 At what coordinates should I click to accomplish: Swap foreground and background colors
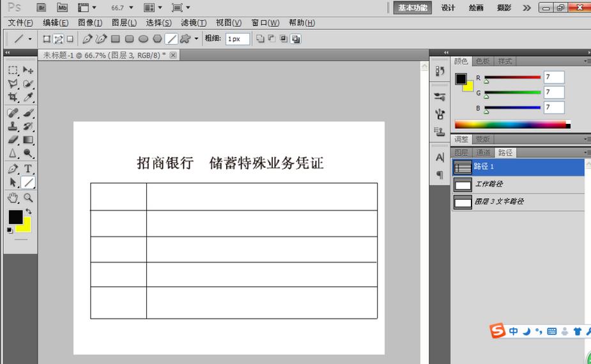[28, 211]
